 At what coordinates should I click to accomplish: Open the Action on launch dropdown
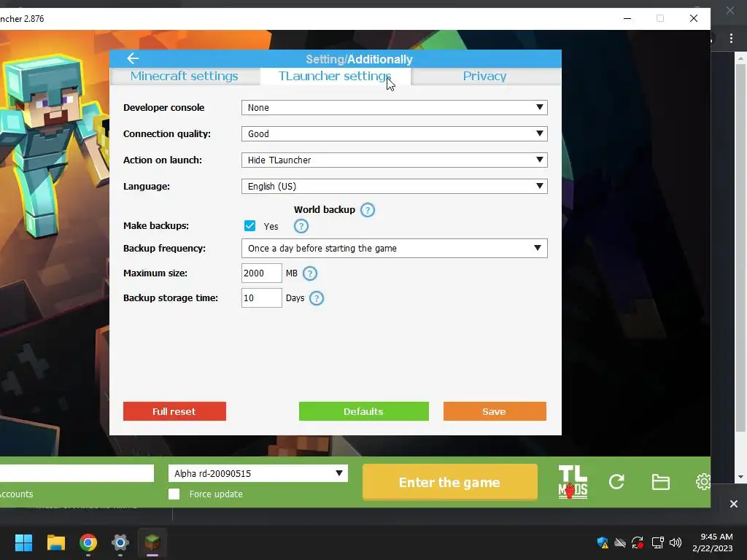tap(395, 160)
